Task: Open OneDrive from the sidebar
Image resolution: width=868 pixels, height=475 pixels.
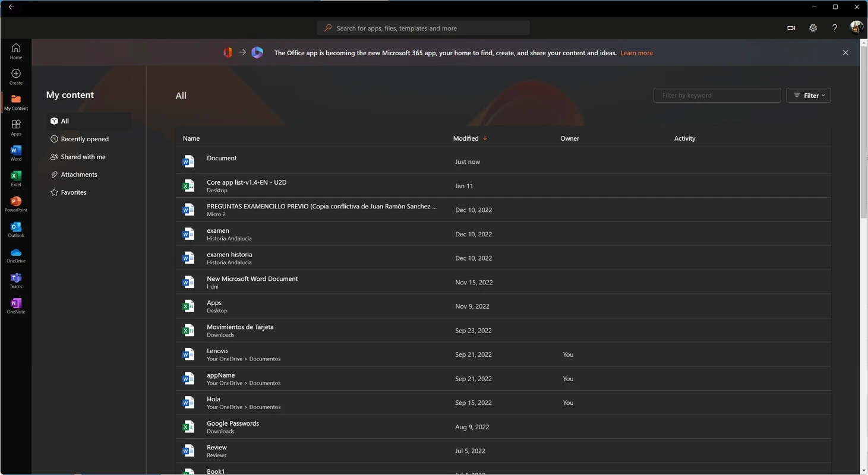Action: tap(16, 255)
